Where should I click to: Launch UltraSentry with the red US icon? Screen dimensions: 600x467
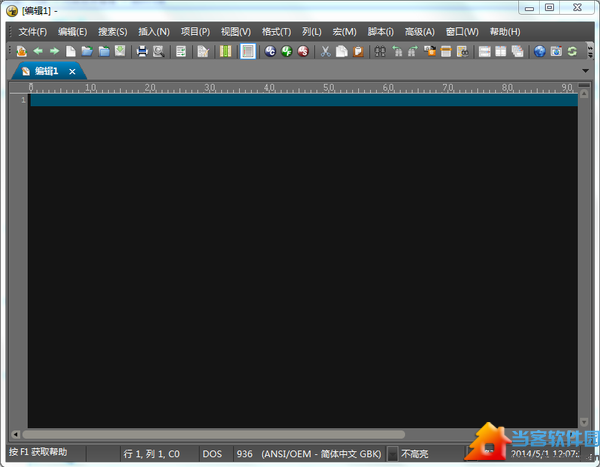303,51
